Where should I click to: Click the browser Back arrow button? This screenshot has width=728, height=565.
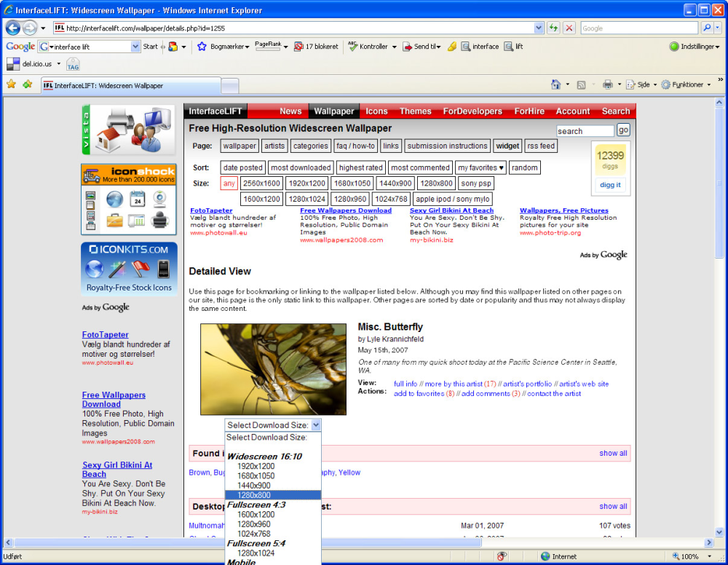(13, 28)
